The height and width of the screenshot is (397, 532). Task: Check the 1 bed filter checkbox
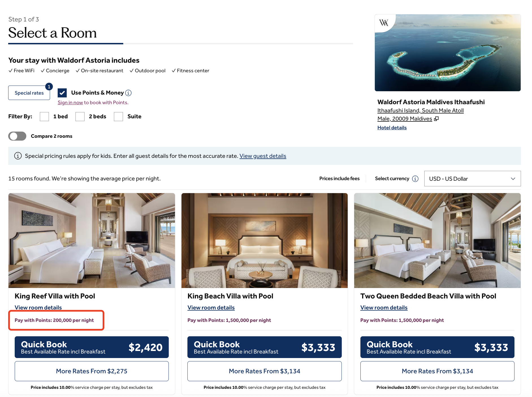tap(44, 117)
